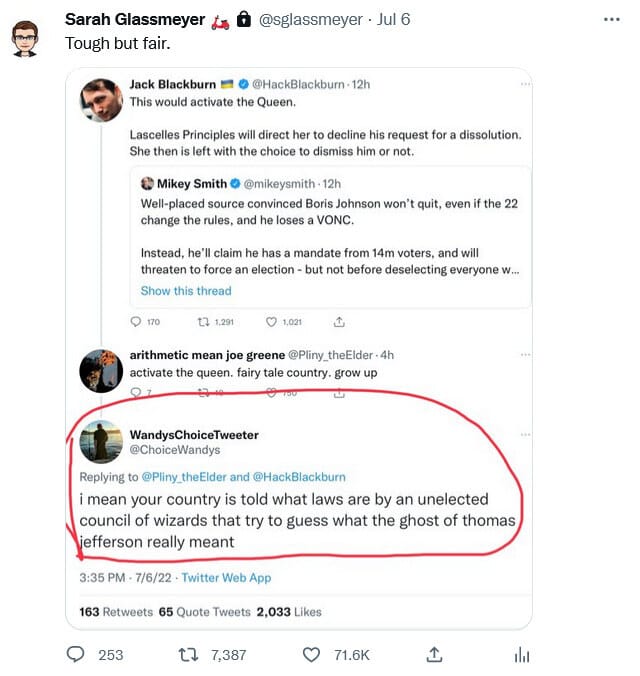
Task: Click "Show this thread" link
Action: 186,291
